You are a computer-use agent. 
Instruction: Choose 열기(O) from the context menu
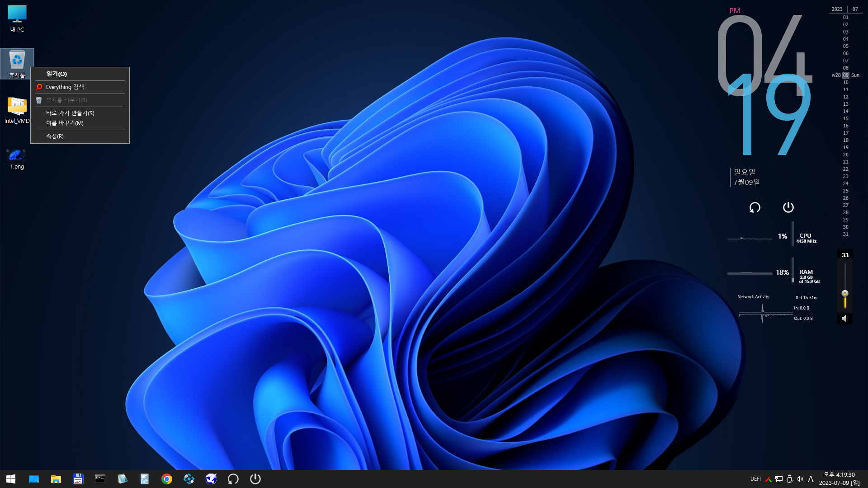(x=80, y=74)
